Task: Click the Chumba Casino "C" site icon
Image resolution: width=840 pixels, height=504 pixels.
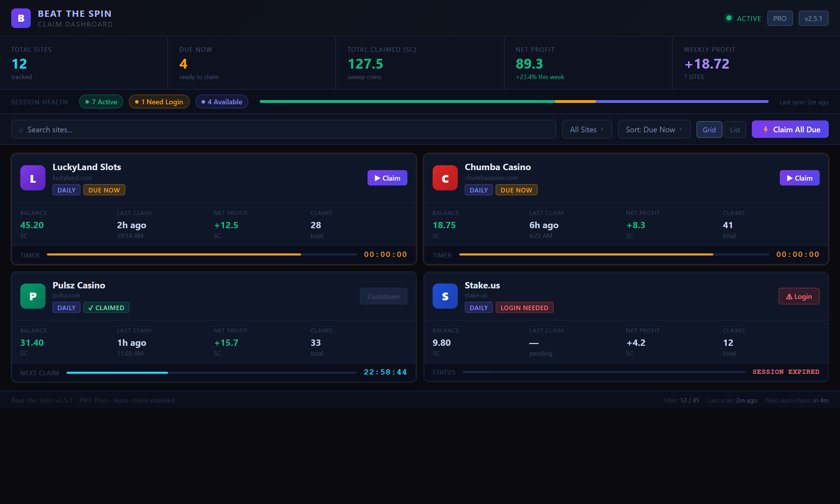Action: coord(445,178)
